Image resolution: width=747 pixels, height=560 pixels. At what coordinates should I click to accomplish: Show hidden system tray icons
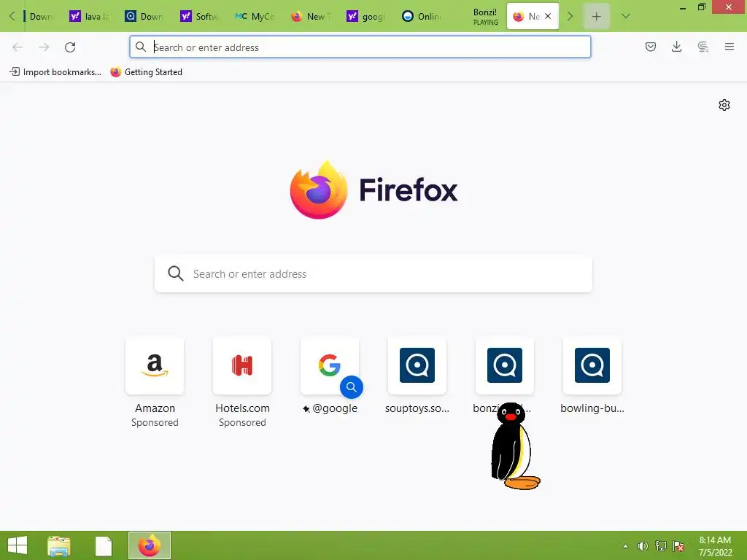[625, 546]
